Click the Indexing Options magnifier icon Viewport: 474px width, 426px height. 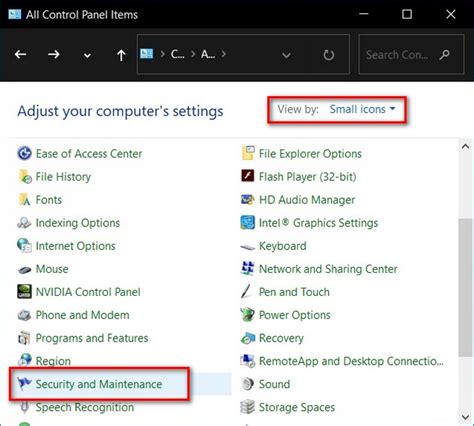point(24,223)
